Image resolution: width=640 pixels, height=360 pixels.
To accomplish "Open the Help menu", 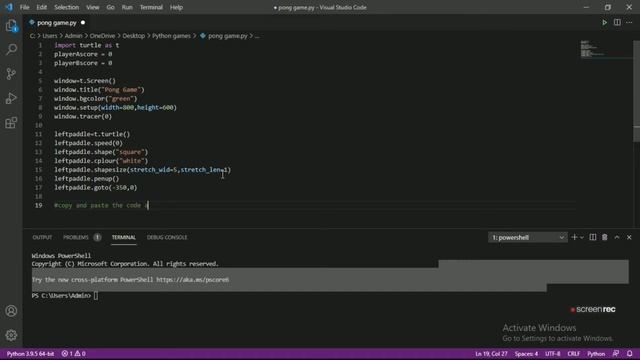I will 176,7.
